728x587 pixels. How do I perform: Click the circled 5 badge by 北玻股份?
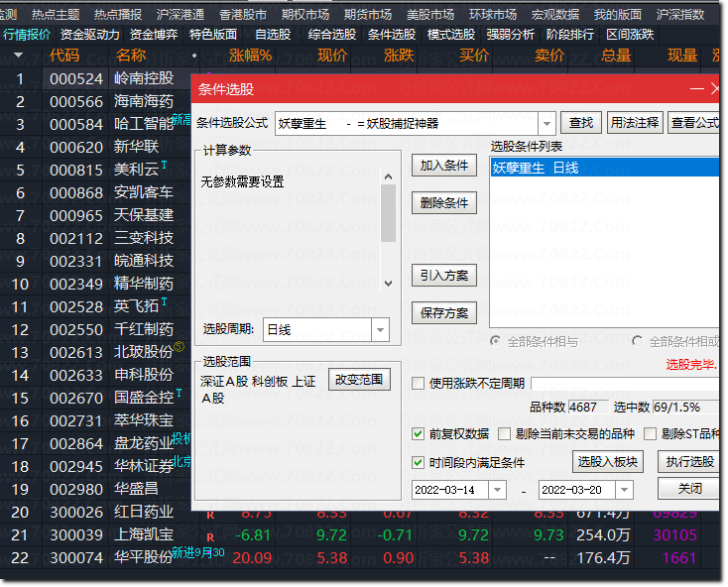pos(179,346)
